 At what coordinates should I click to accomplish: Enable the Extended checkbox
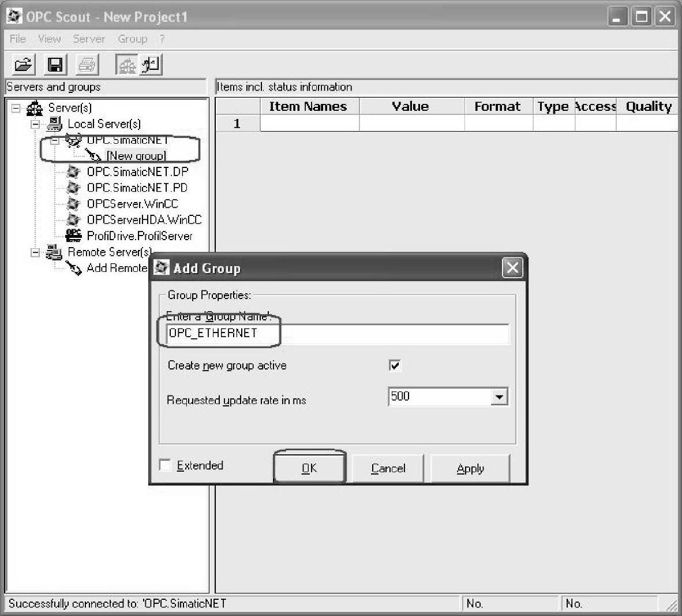click(x=165, y=465)
